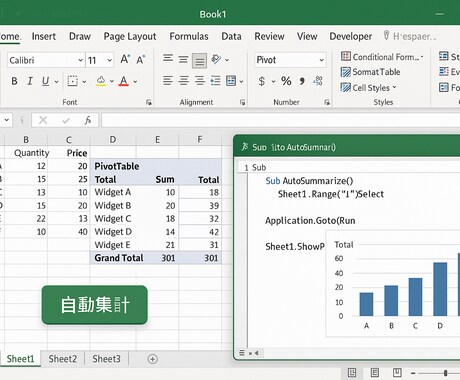Open the Developer ribbon tab

351,36
